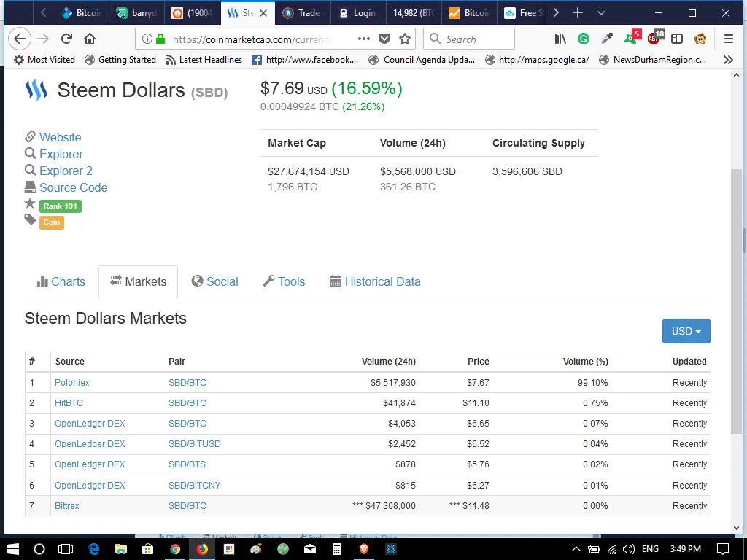747x560 pixels.
Task: Open the Explorer 2 link
Action: (x=66, y=171)
